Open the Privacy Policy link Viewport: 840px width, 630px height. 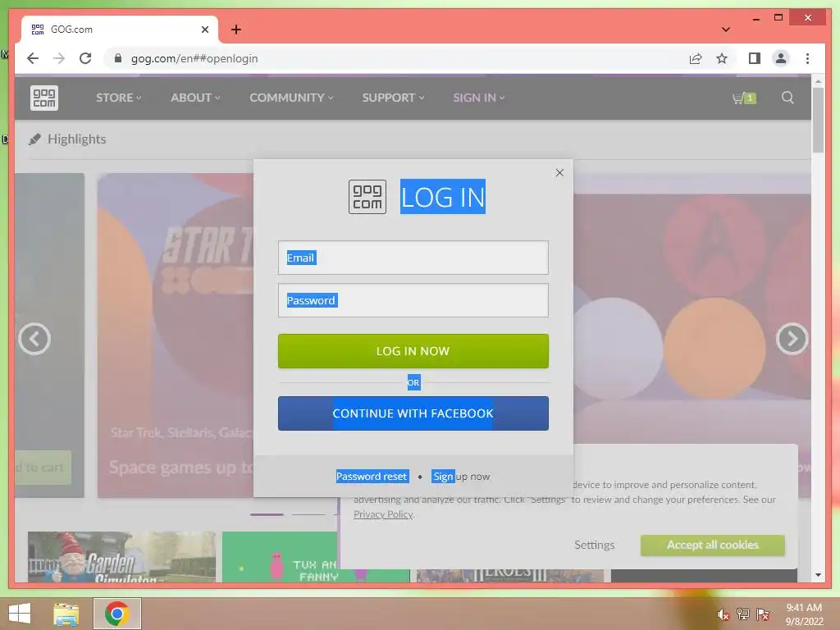point(383,514)
